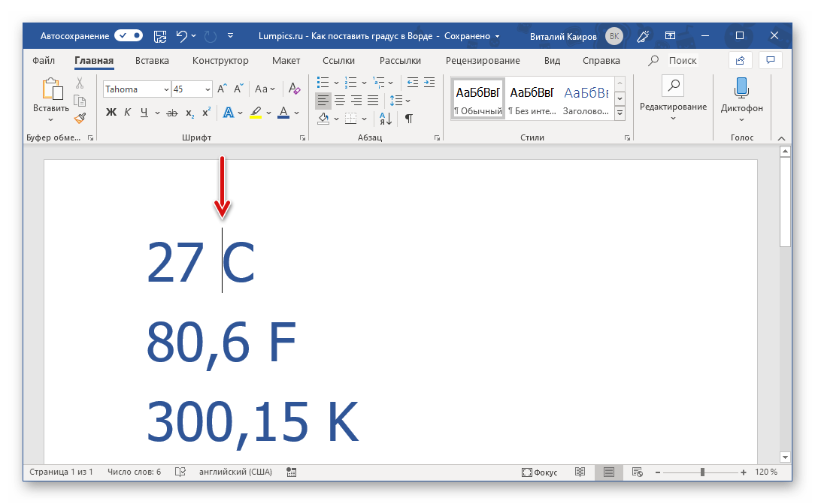The height and width of the screenshot is (504, 815).
Task: Open line spacing options
Action: (400, 101)
